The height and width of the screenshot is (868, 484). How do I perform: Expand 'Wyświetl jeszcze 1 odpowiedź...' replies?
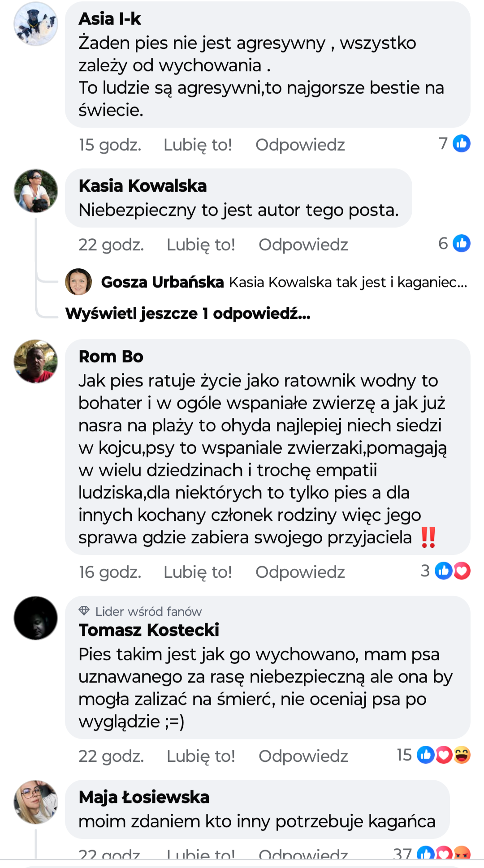[x=188, y=314]
